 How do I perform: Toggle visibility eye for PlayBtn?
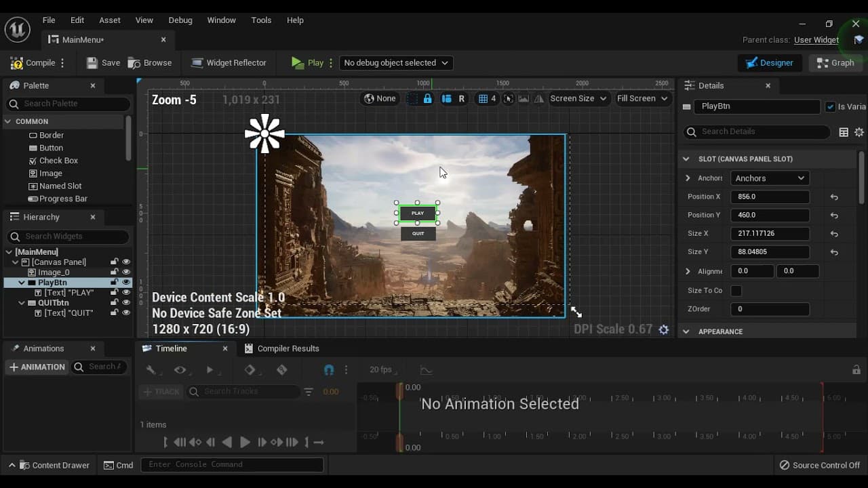click(126, 283)
